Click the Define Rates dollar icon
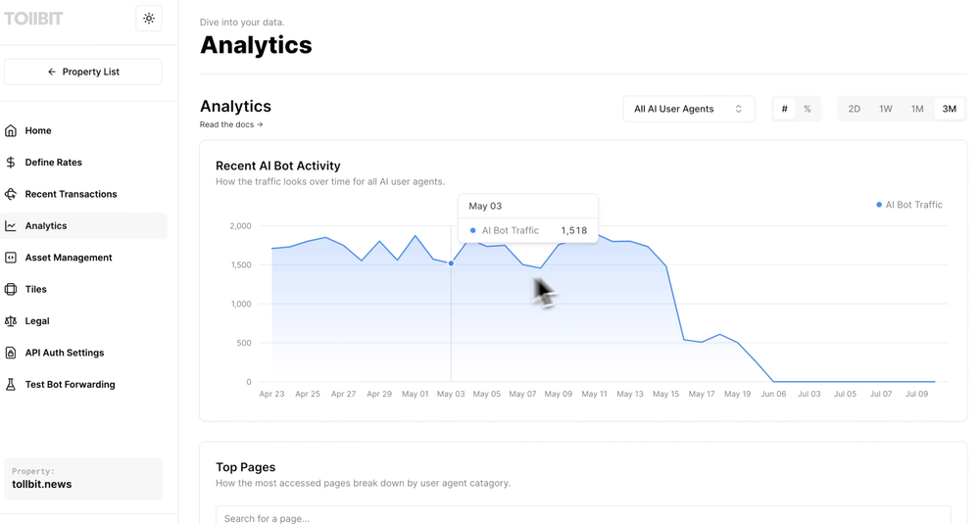The height and width of the screenshot is (524, 980). (11, 163)
